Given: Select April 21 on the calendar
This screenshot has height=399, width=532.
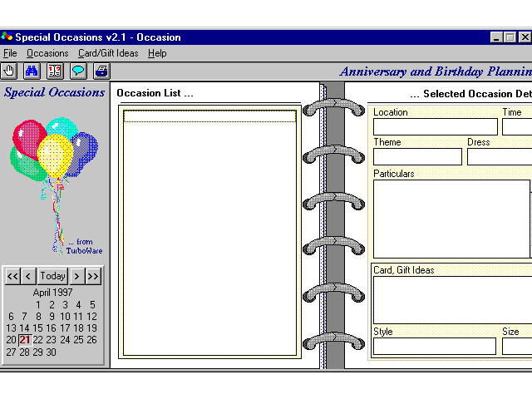Looking at the screenshot, I should point(25,340).
